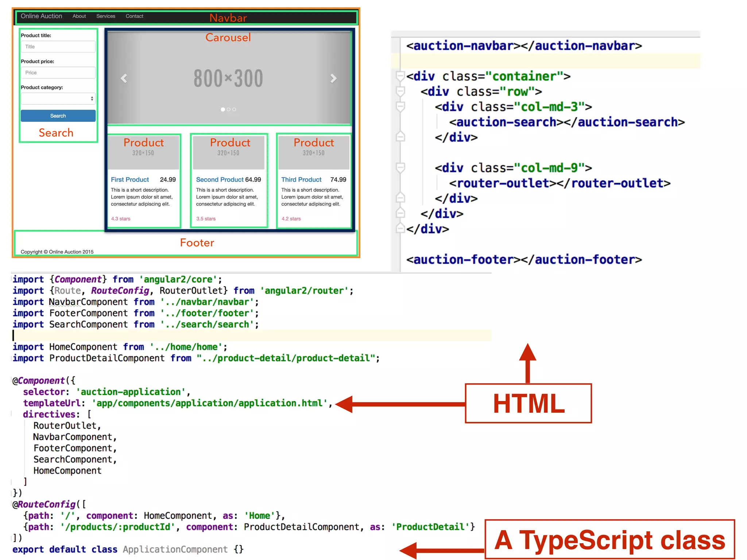
Task: Open the First Product link
Action: (x=130, y=179)
